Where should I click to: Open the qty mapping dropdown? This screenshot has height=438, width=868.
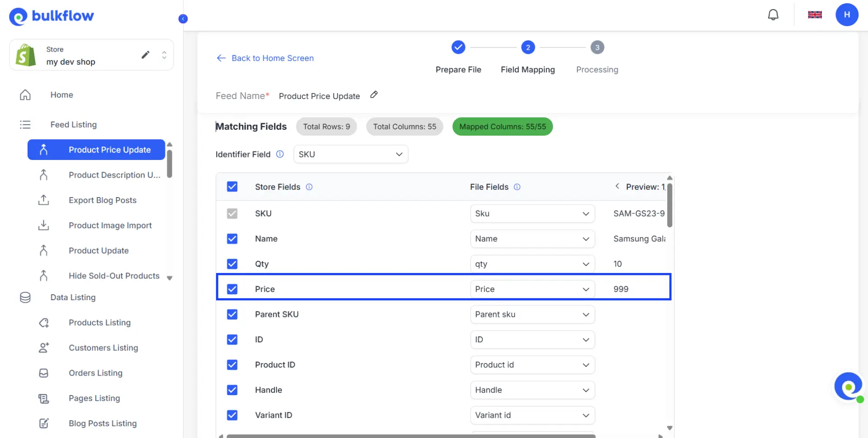click(532, 264)
